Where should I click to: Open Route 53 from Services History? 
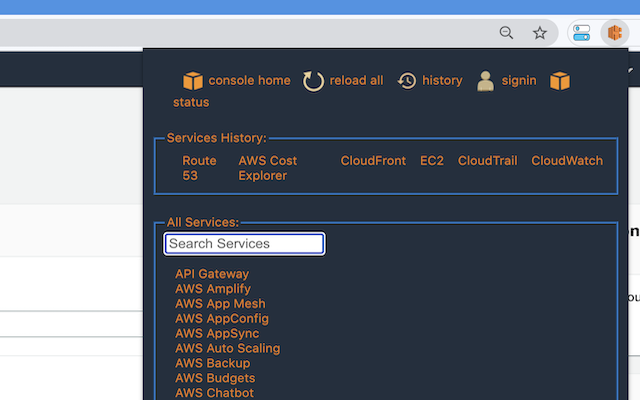pos(199,168)
